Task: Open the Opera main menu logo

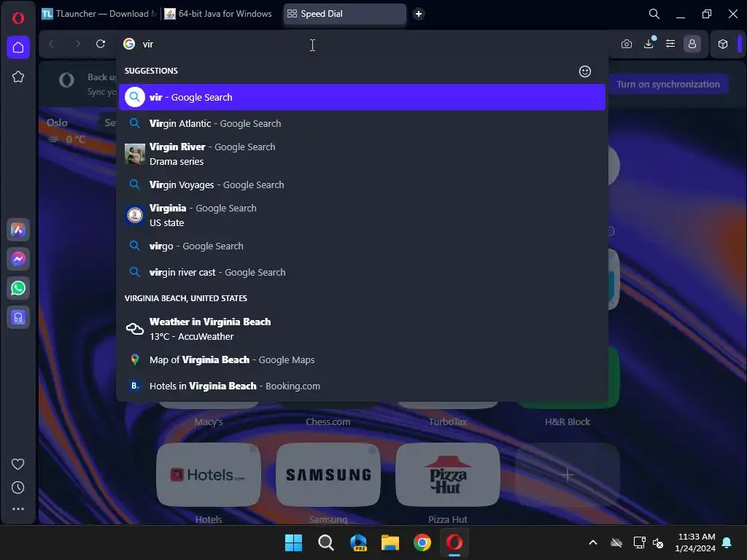Action: click(18, 18)
